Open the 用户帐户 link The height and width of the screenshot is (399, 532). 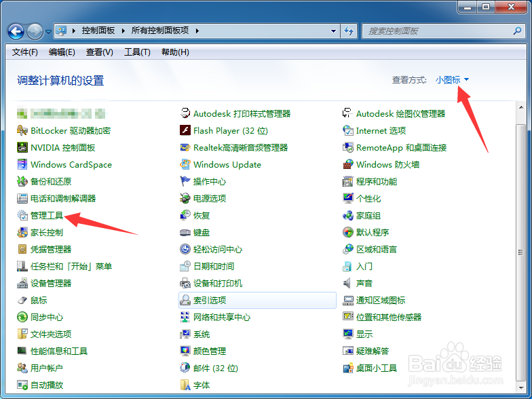(46, 368)
